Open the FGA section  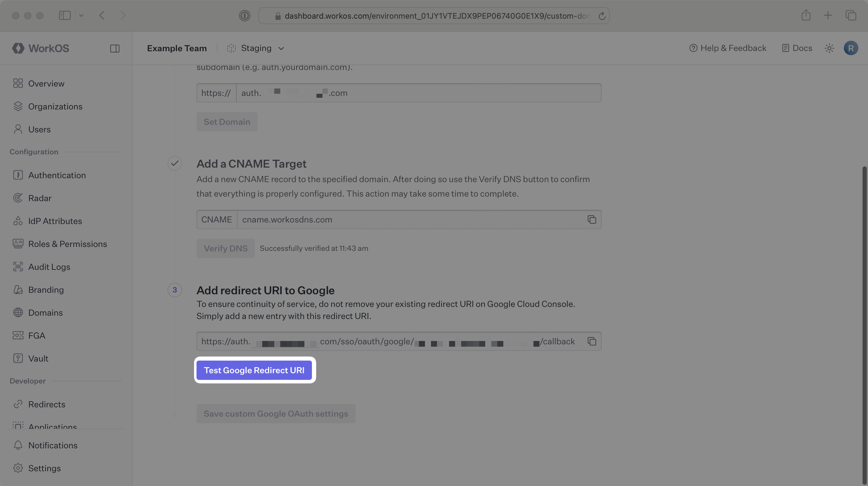click(x=36, y=335)
